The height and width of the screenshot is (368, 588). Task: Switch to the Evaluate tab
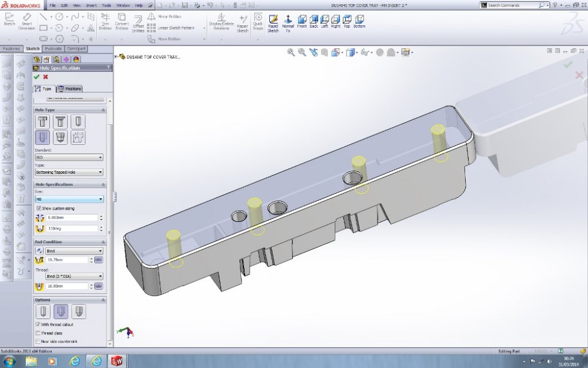(x=53, y=49)
